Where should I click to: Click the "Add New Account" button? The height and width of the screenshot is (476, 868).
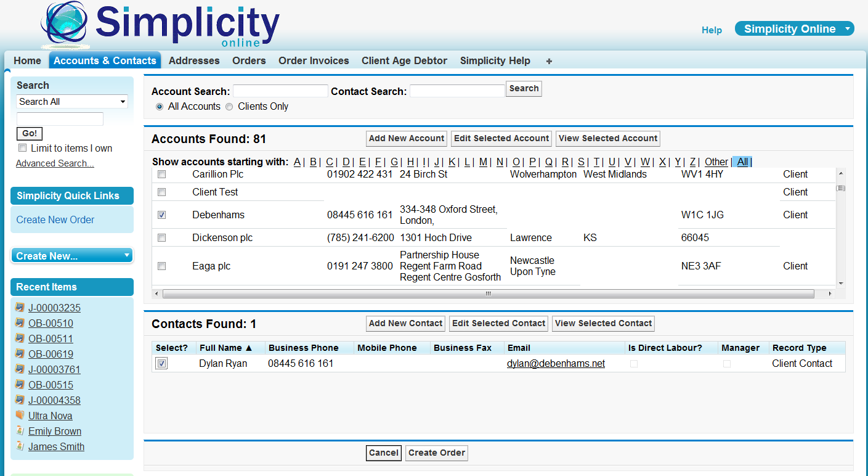coord(406,138)
